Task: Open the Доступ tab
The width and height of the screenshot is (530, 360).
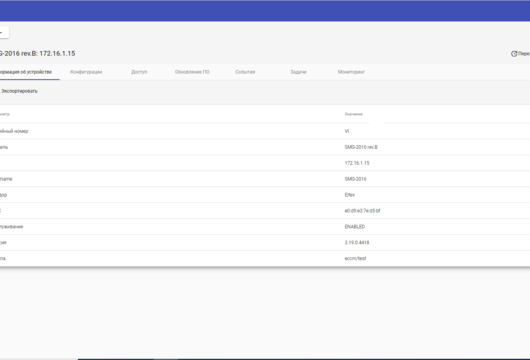Action: [x=139, y=72]
